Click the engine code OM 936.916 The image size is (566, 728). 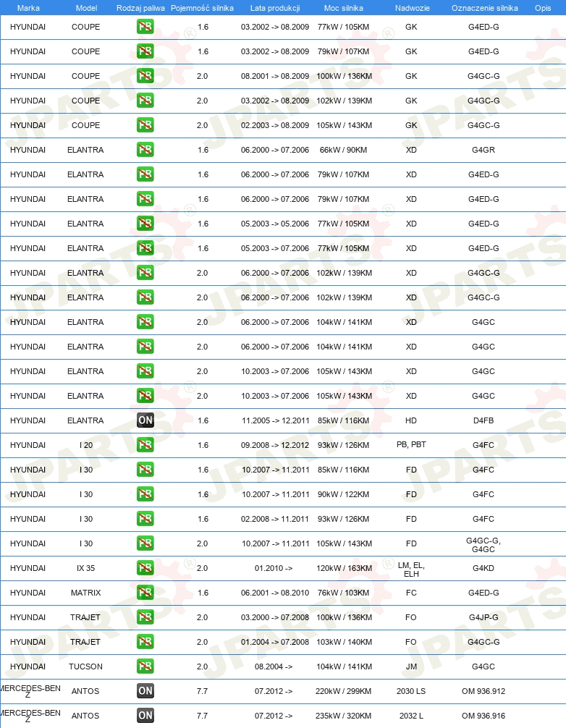tap(483, 716)
